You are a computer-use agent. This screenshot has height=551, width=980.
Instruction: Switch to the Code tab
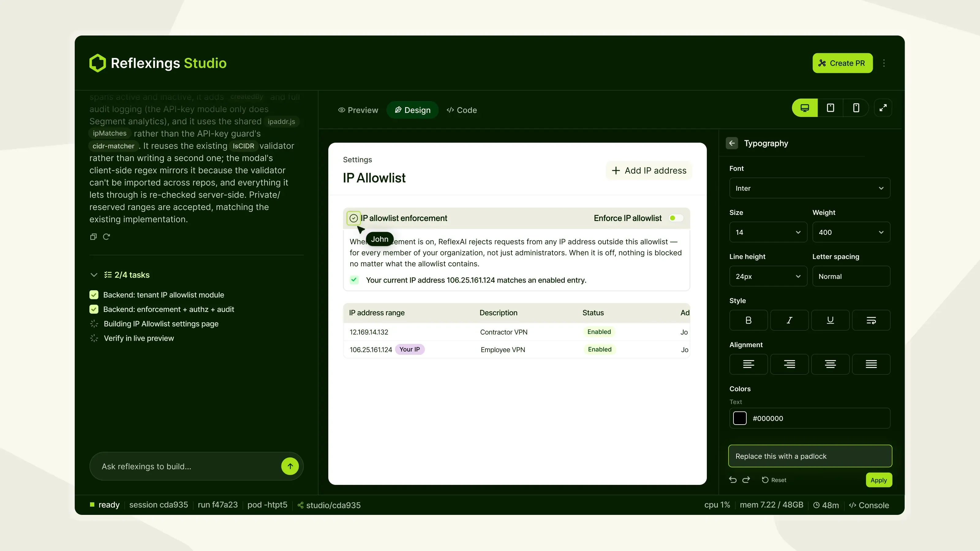(x=462, y=110)
